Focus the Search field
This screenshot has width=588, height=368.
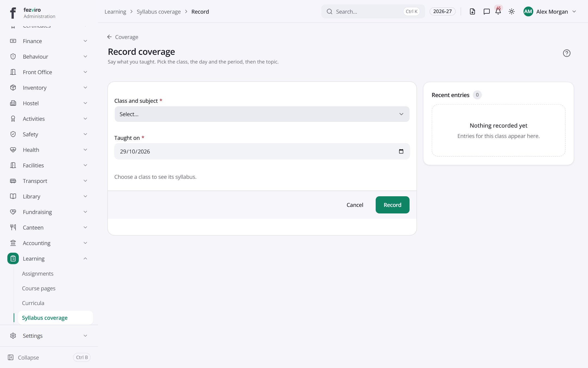click(x=373, y=11)
